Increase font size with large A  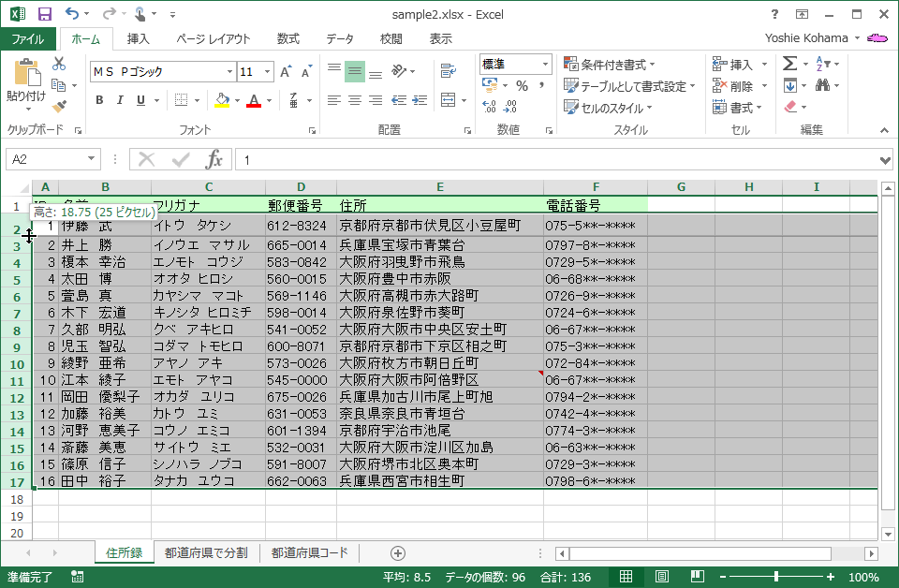coord(286,72)
